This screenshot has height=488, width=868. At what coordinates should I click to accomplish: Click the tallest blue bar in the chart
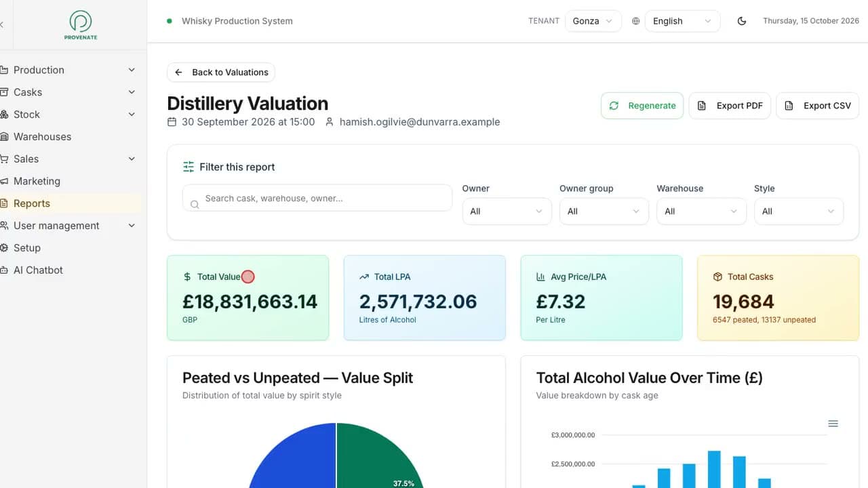[714, 469]
